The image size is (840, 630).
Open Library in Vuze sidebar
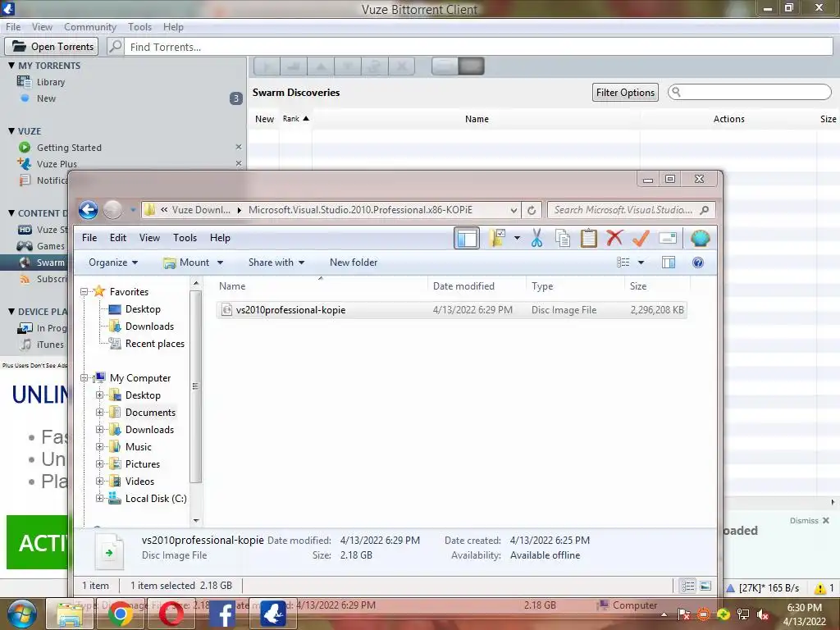tap(51, 82)
